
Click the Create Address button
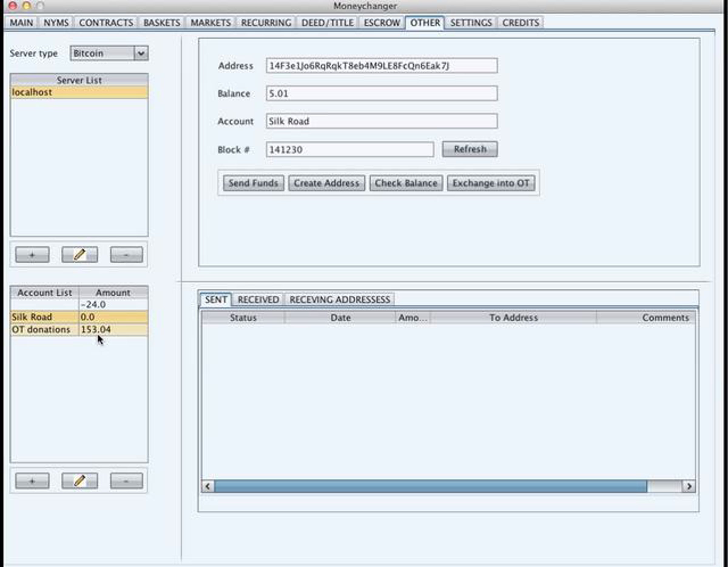tap(327, 183)
